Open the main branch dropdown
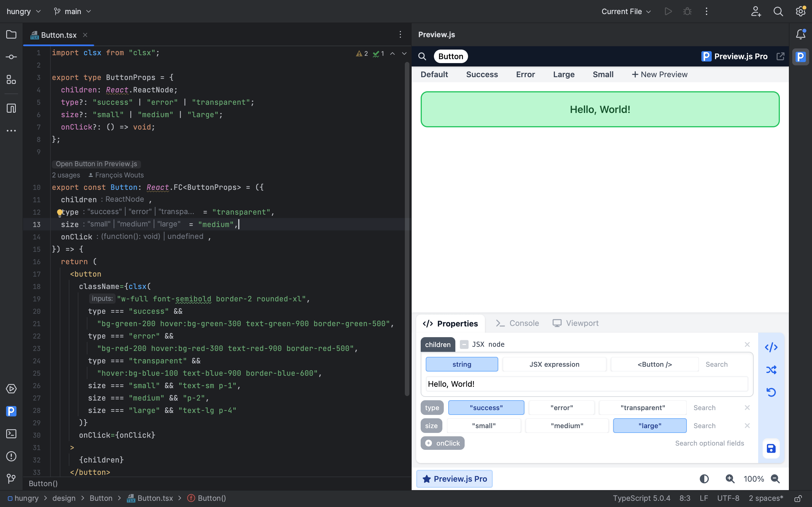This screenshot has height=507, width=812. (x=72, y=11)
